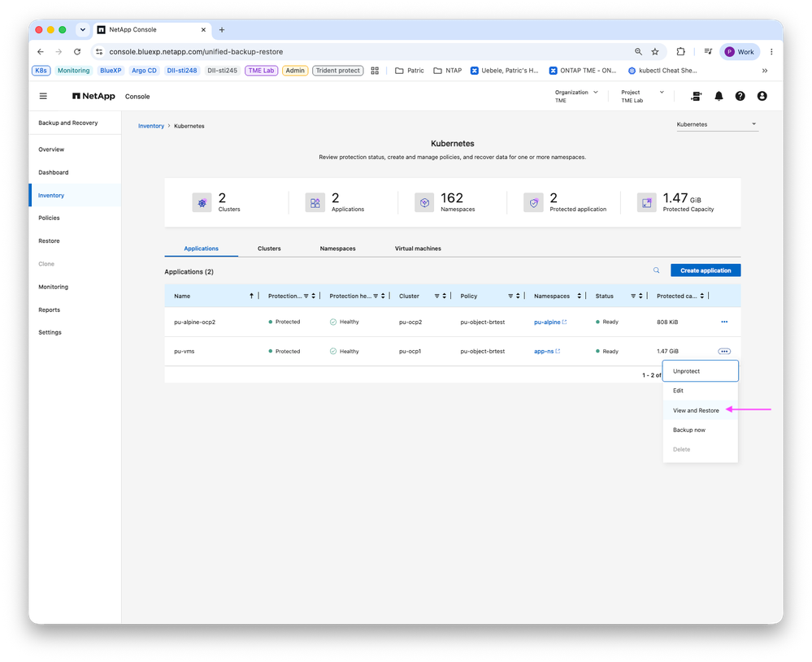This screenshot has height=662, width=812.
Task: Open bookmarks apps grid icon
Action: 375,71
